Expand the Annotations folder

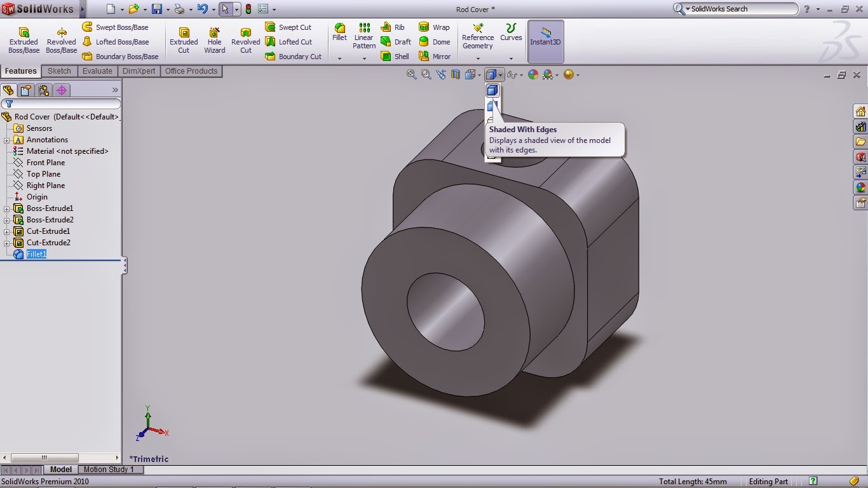coord(6,140)
